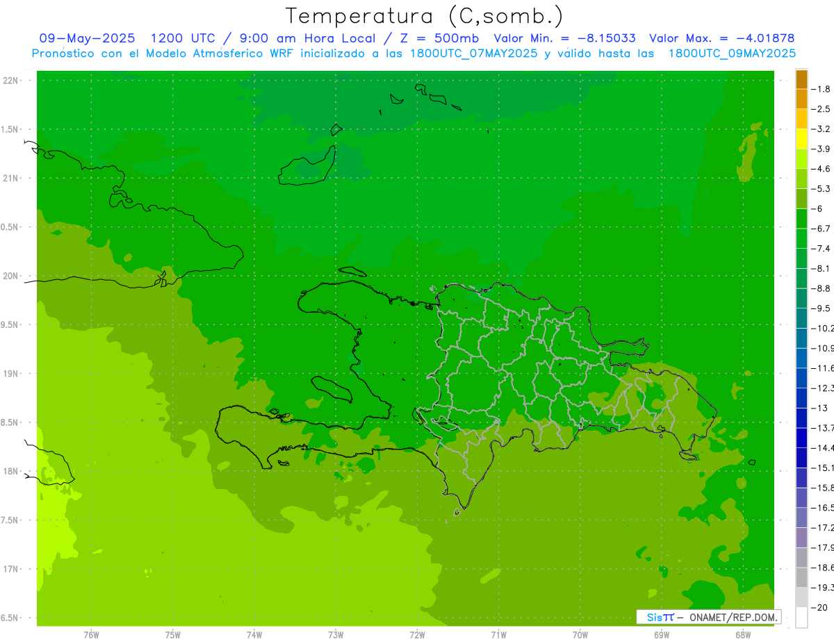Click the "72W" longitude label
Screen dimensions: 834x644
tap(417, 635)
